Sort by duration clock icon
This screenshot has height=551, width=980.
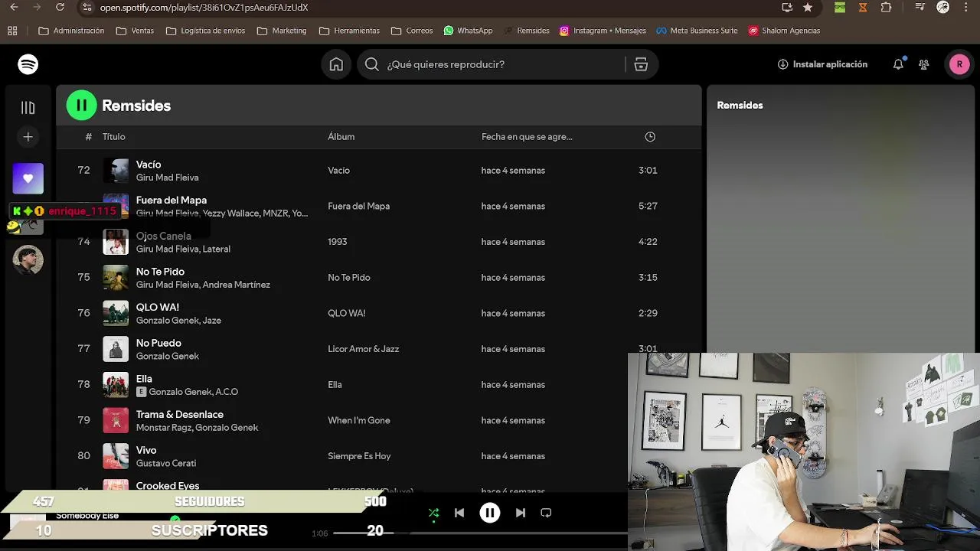coord(650,137)
